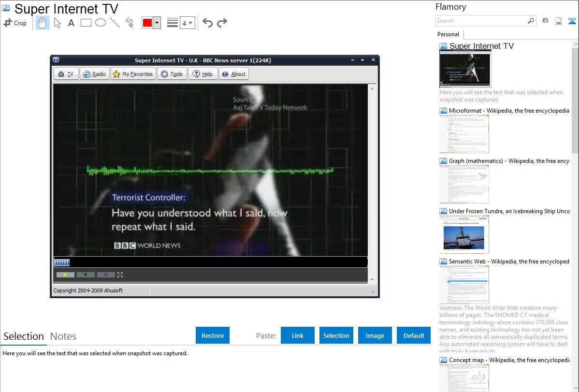The width and height of the screenshot is (579, 392).
Task: Click the Flamory search field
Action: tap(481, 21)
